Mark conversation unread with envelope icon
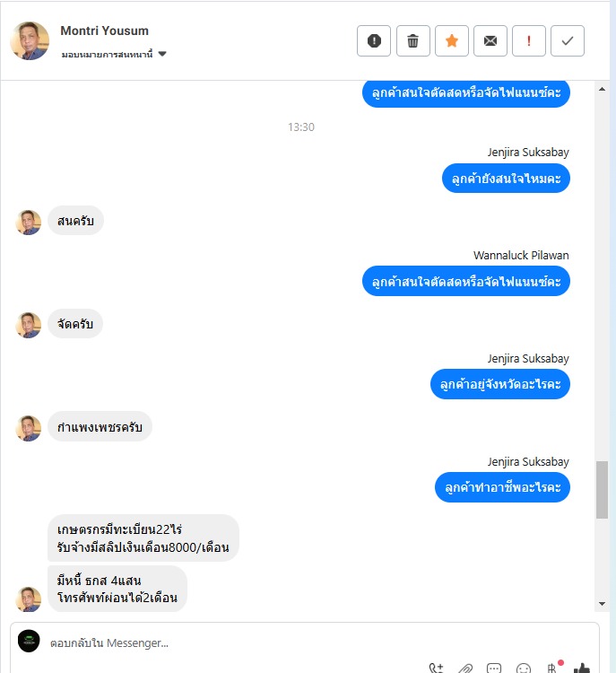Screen dimensions: 616x673 (490, 40)
